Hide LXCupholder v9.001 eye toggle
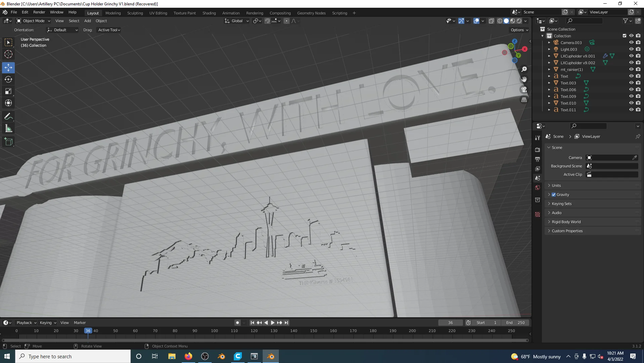 coord(631,56)
